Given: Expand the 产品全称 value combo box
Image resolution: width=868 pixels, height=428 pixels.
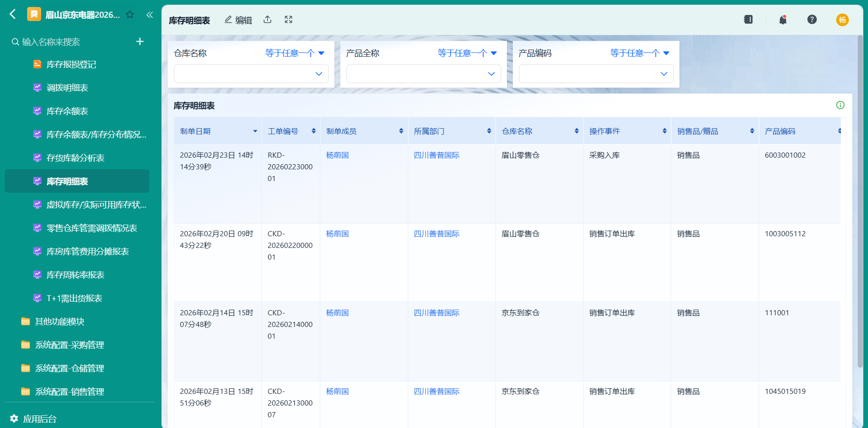Looking at the screenshot, I should point(423,74).
